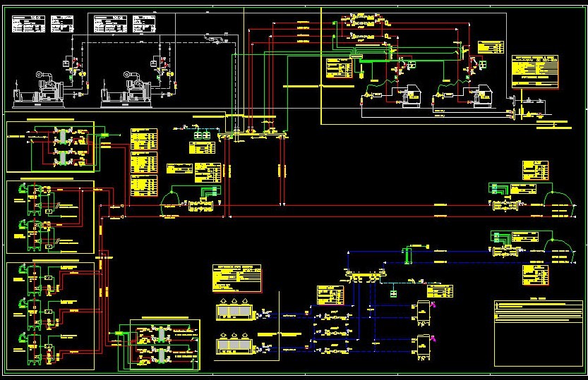Click the title block at bottom-right corner

pos(539,333)
